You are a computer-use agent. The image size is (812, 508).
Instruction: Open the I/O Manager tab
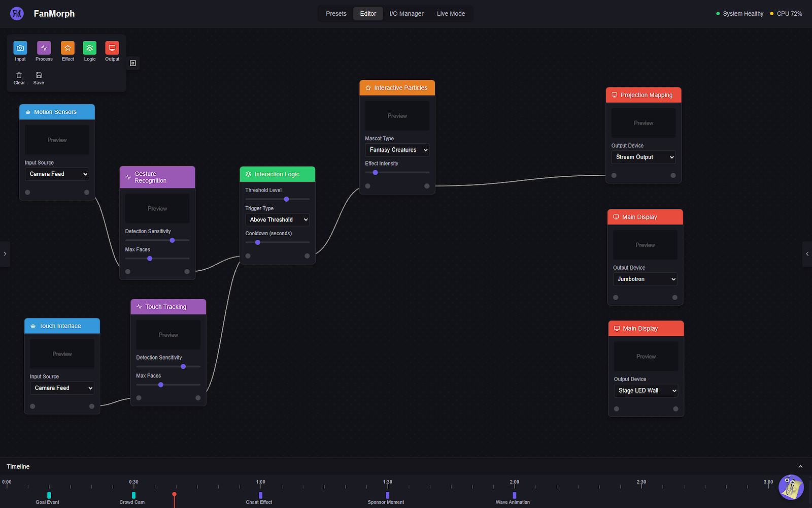(x=406, y=14)
